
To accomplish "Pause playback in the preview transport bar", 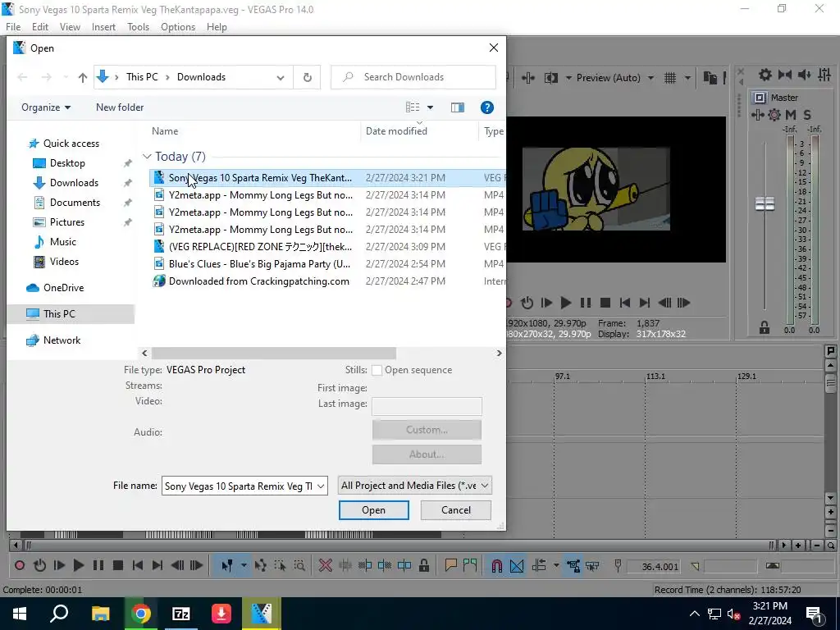I will tap(586, 303).
